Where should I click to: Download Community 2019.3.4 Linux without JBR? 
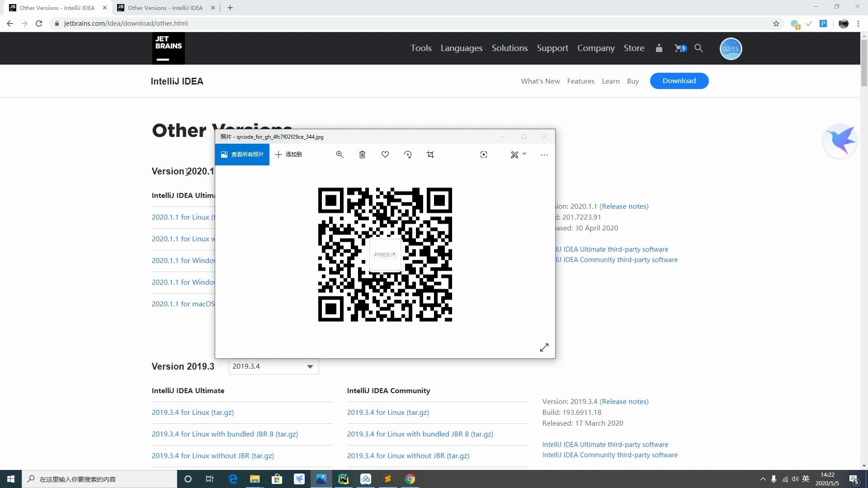[x=408, y=455]
